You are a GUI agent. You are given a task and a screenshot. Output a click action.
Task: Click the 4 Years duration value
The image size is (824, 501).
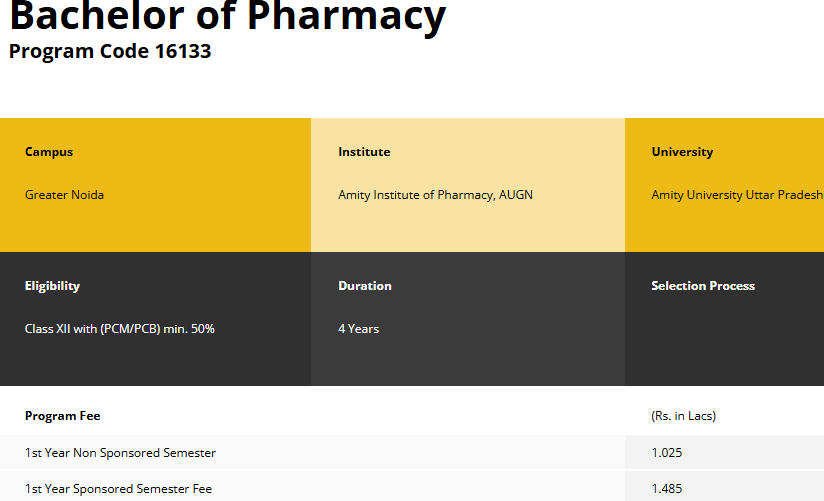(358, 329)
